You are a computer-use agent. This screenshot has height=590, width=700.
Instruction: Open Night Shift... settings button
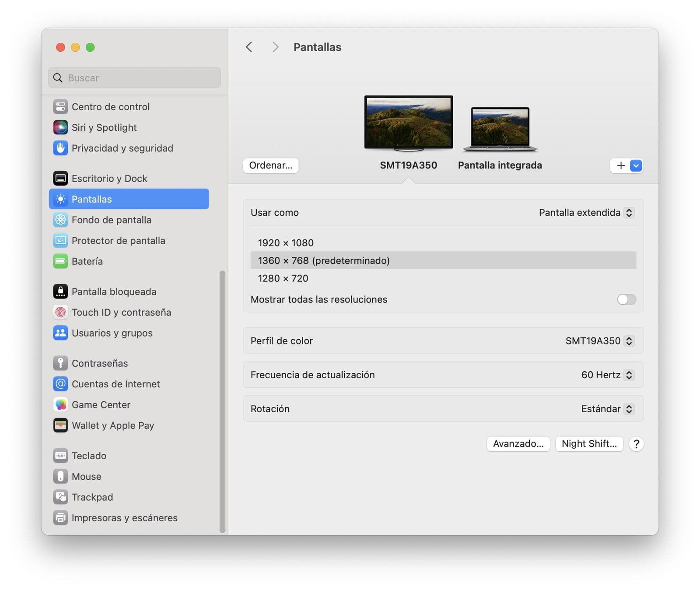pyautogui.click(x=589, y=444)
